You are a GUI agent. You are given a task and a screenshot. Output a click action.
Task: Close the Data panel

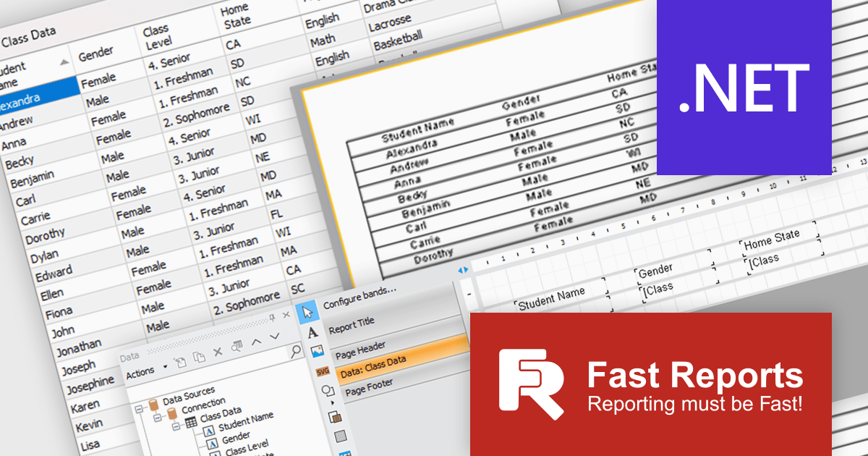tap(286, 316)
